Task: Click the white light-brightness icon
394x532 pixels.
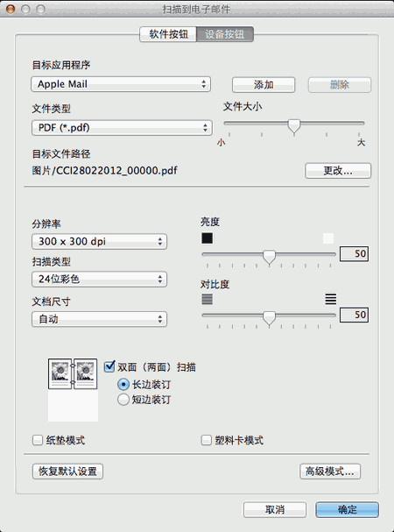Action: click(x=328, y=238)
